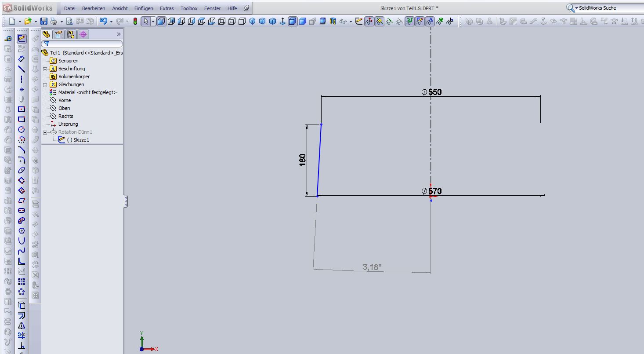644x354 pixels.
Task: Select the Linear Sketch Pattern tool
Action: pyautogui.click(x=22, y=281)
